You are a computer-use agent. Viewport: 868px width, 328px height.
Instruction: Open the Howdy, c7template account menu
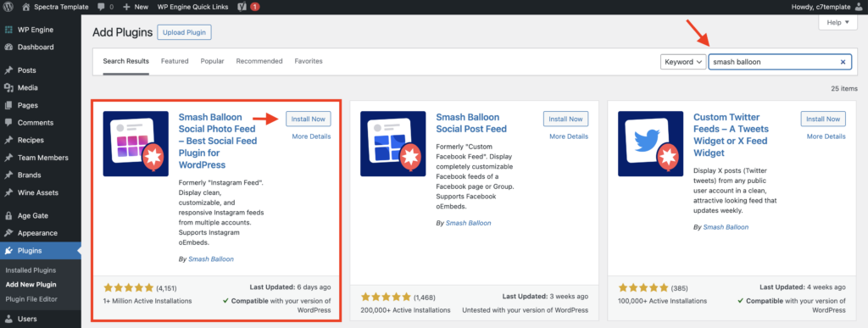pyautogui.click(x=829, y=7)
